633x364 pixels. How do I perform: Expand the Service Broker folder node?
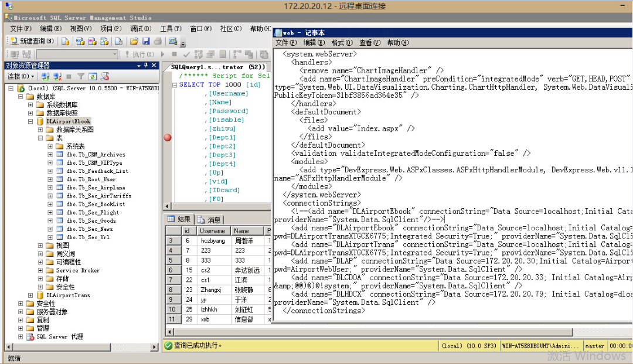tap(40, 270)
